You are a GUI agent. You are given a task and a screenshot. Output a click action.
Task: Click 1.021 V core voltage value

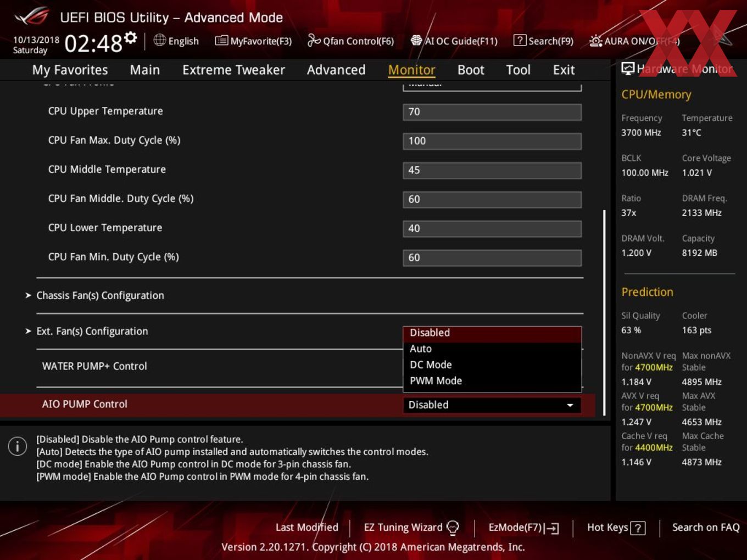coord(697,172)
